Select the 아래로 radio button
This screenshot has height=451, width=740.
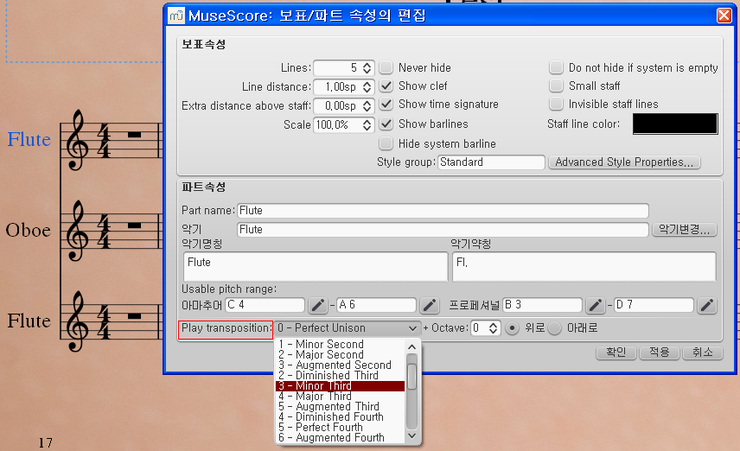(555, 328)
